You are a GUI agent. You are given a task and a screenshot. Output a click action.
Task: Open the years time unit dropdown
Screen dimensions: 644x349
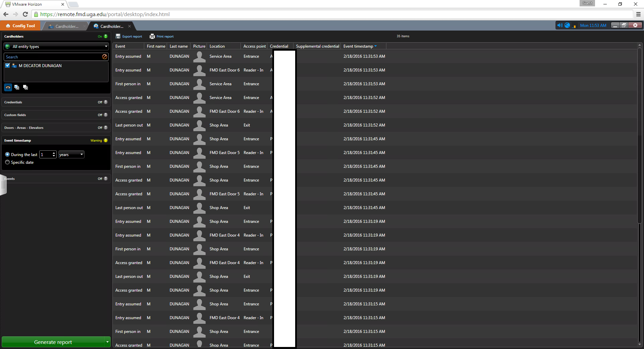point(71,155)
